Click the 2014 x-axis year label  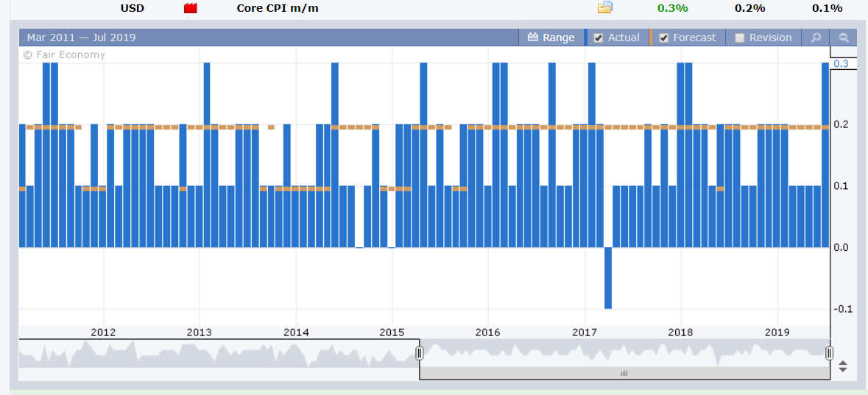[296, 332]
